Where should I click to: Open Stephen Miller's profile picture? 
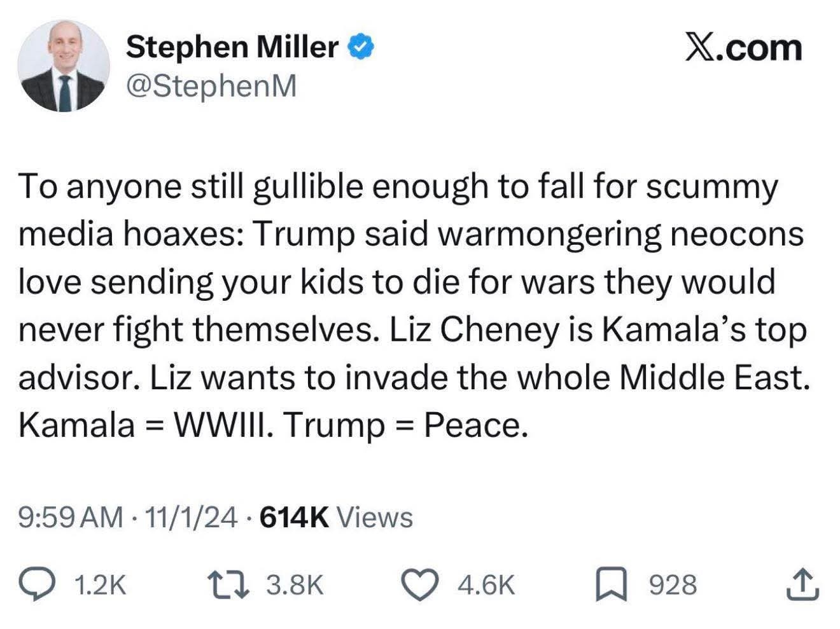click(x=64, y=66)
